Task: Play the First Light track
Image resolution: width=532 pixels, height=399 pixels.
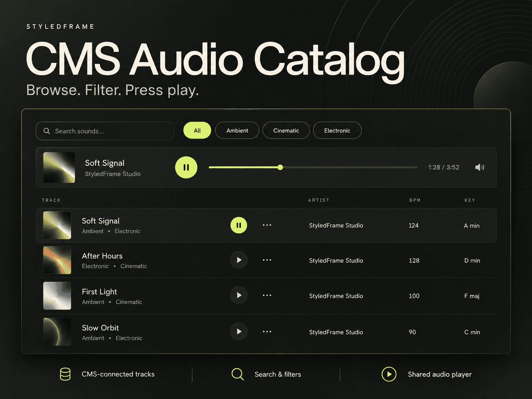Action: [239, 295]
